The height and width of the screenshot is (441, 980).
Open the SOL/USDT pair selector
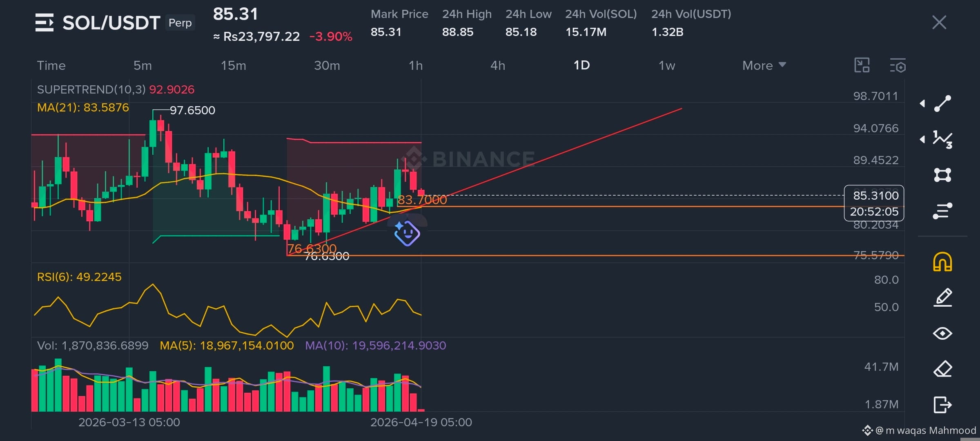(111, 23)
